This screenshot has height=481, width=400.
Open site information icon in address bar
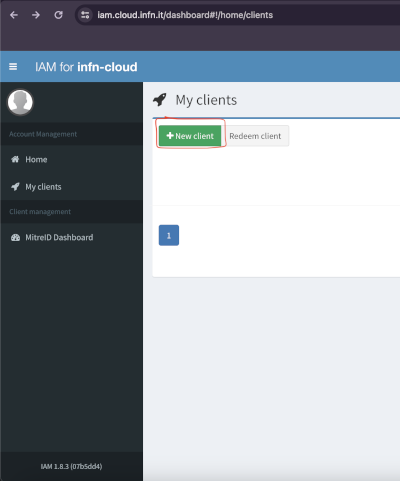[x=85, y=15]
